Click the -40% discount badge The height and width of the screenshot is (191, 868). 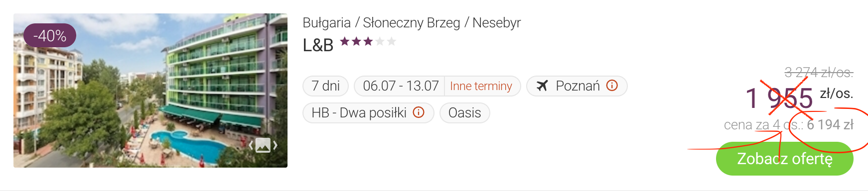click(x=50, y=35)
